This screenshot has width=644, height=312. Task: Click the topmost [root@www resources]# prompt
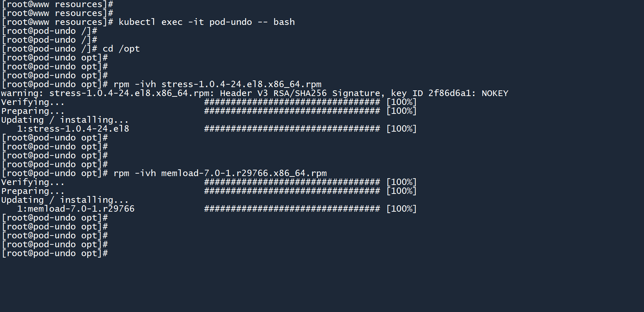57,4
